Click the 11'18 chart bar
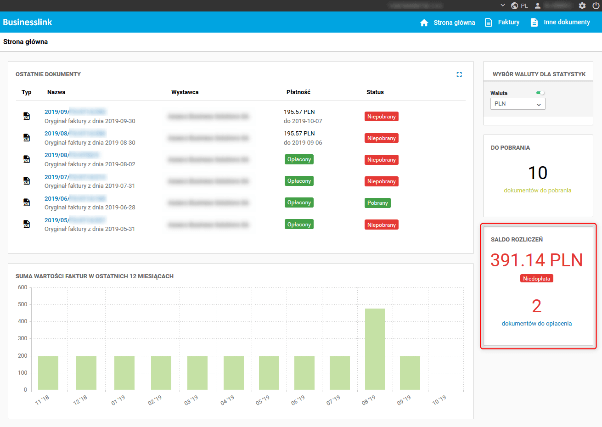This screenshot has height=427, width=602. [x=48, y=373]
